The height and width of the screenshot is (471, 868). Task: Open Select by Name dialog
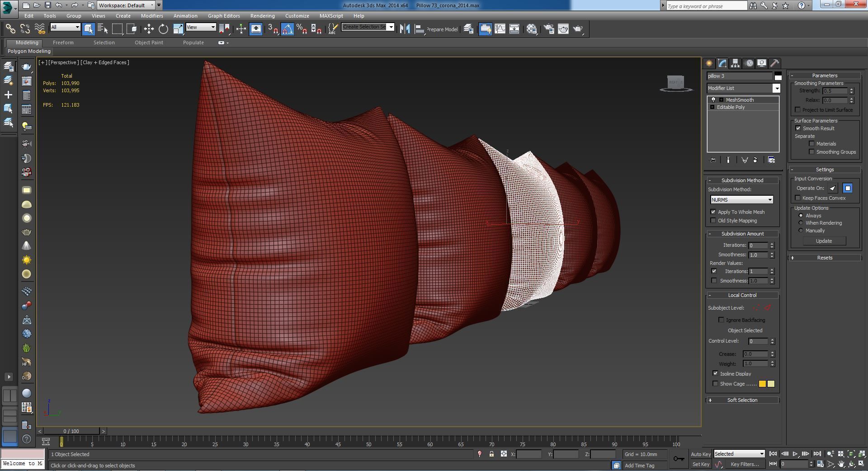[x=103, y=29]
